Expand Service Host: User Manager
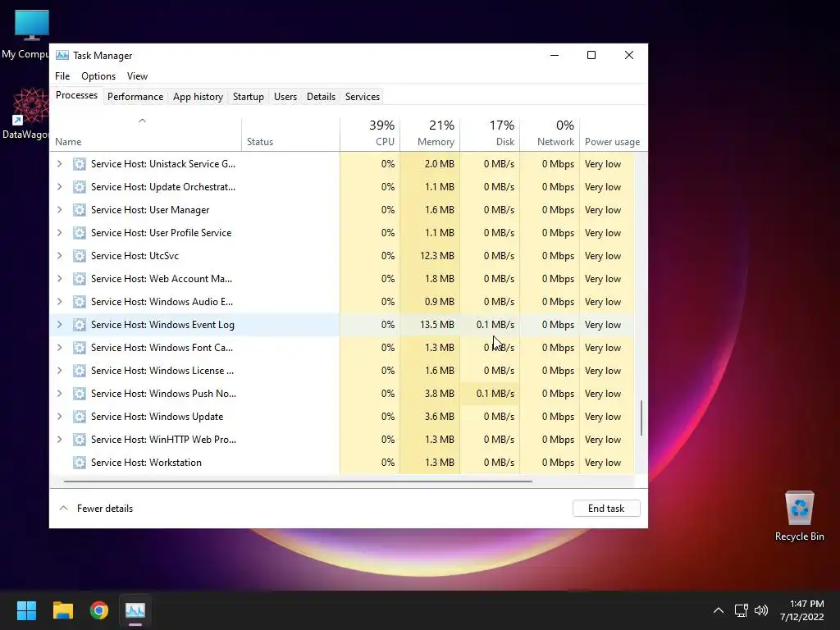 tap(59, 210)
